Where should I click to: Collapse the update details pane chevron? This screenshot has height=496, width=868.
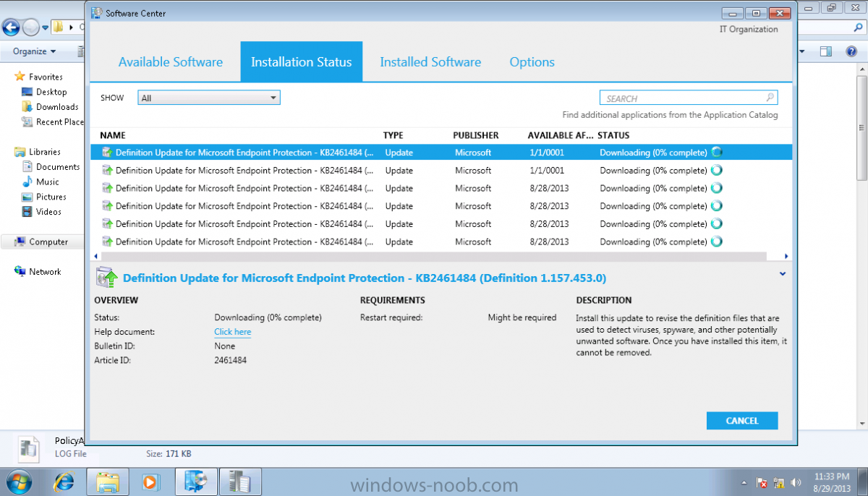tap(782, 274)
